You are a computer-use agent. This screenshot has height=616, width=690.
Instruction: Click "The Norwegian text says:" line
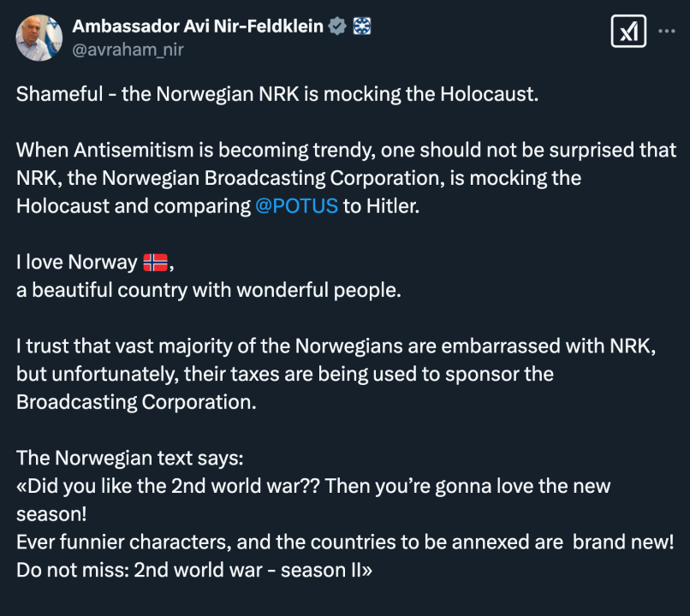pyautogui.click(x=130, y=459)
